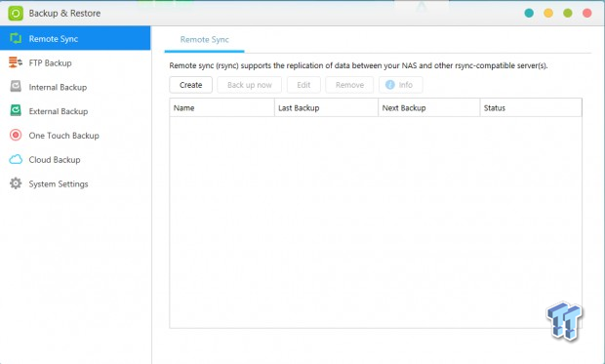Image resolution: width=605 pixels, height=364 pixels.
Task: Create a new remote sync job
Action: pyautogui.click(x=190, y=85)
